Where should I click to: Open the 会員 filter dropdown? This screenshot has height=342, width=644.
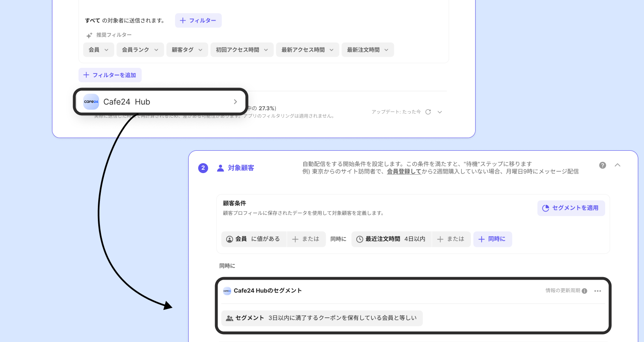tap(99, 50)
